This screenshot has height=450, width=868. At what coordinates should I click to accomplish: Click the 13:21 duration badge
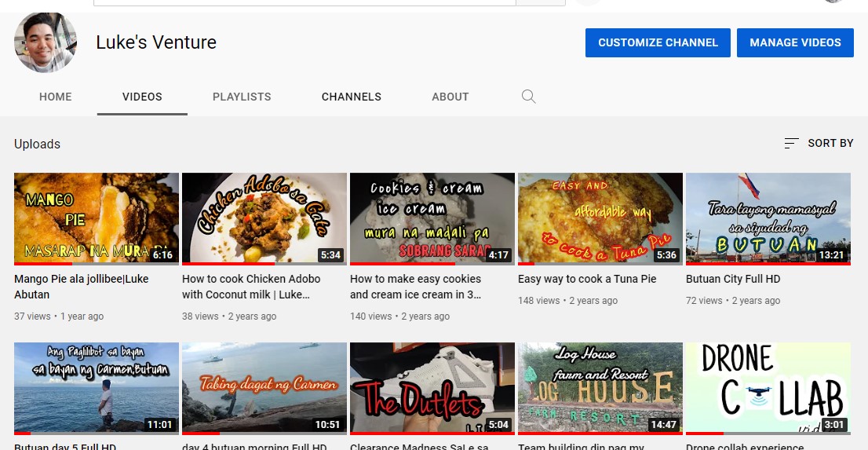(831, 255)
